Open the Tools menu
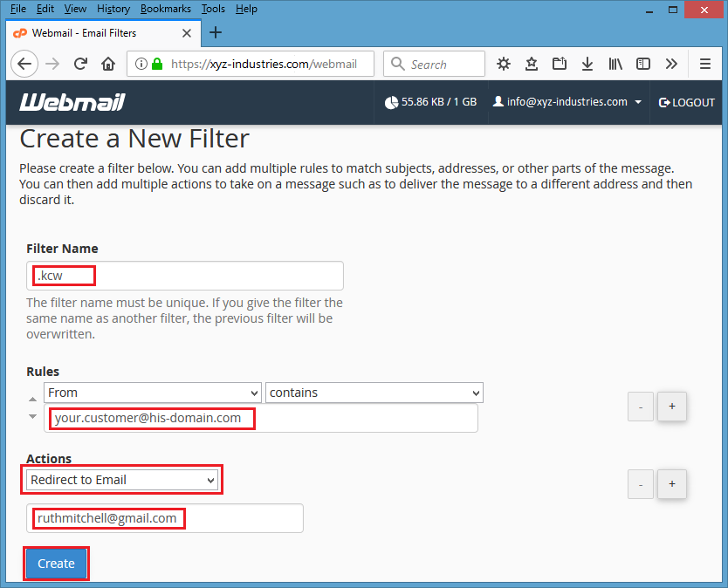Image resolution: width=728 pixels, height=588 pixels. 213,9
